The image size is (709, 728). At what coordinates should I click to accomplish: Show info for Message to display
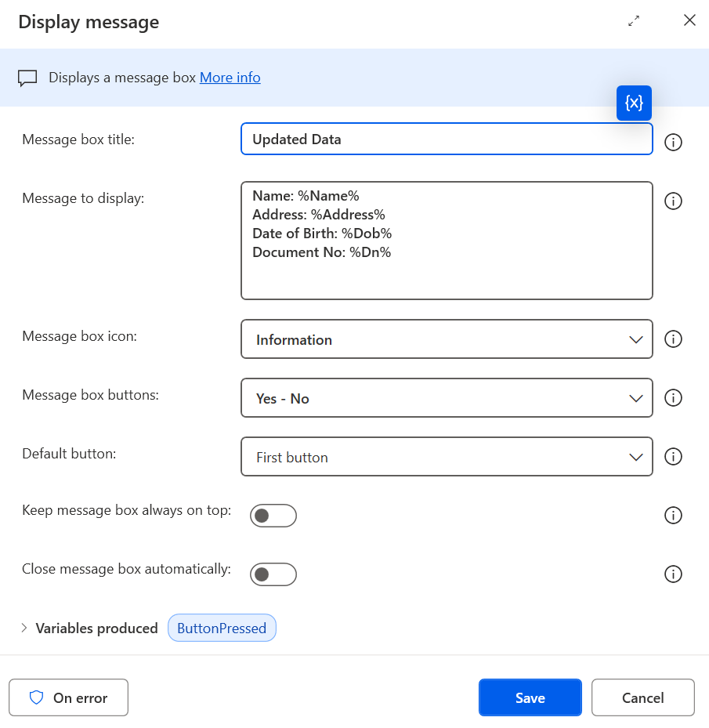pyautogui.click(x=673, y=201)
